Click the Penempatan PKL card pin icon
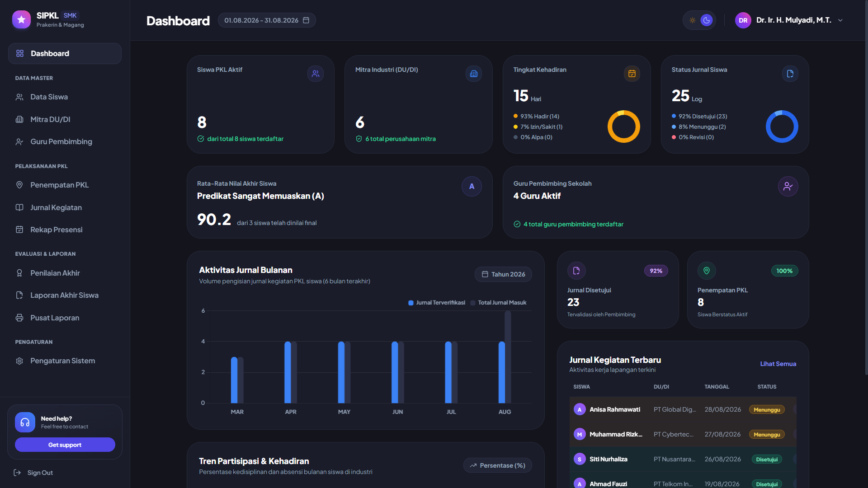This screenshot has height=488, width=868. [707, 271]
